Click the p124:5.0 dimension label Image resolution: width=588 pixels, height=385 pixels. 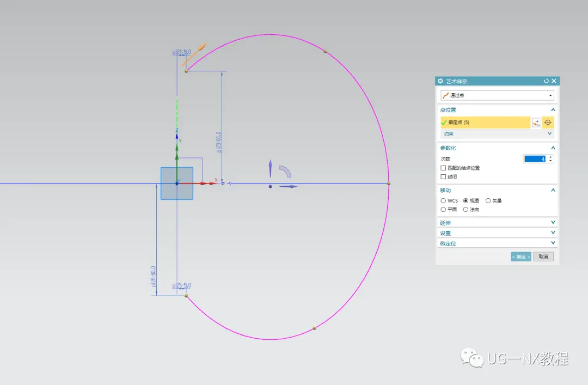(x=182, y=52)
